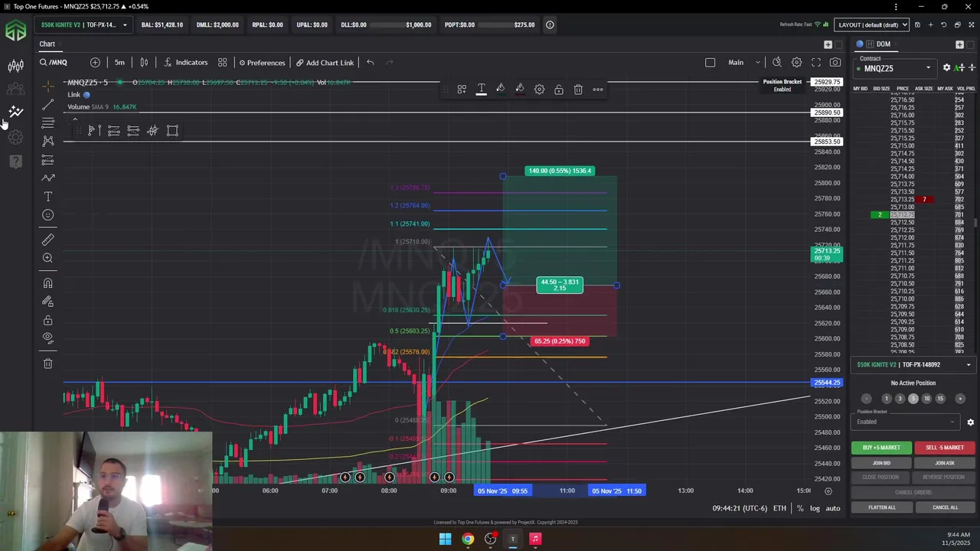This screenshot has height=551, width=980.
Task: Set order quantity to 15
Action: 939,399
